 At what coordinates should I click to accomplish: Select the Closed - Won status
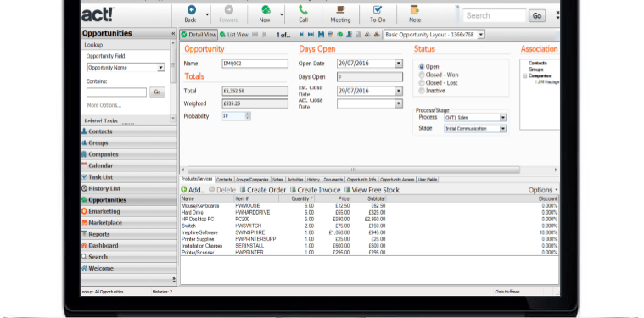pyautogui.click(x=422, y=75)
